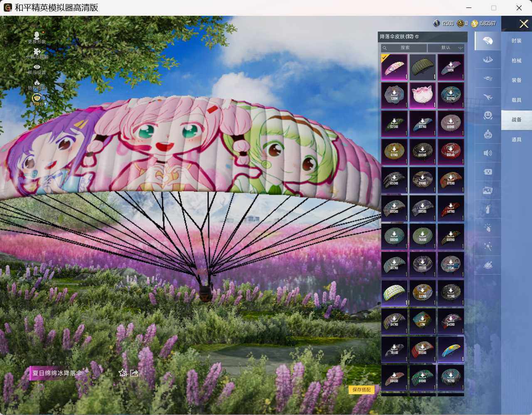Switch to the 装备 tab
The image size is (532, 415).
point(517,80)
